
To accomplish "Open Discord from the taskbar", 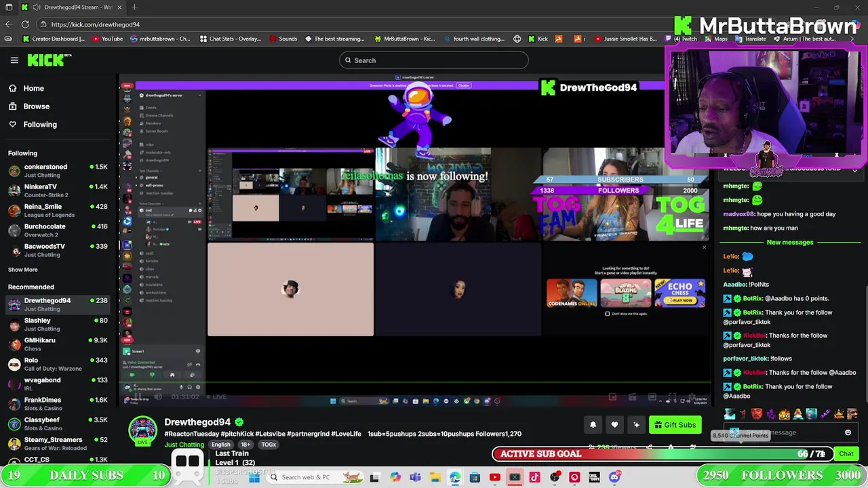I will (614, 477).
